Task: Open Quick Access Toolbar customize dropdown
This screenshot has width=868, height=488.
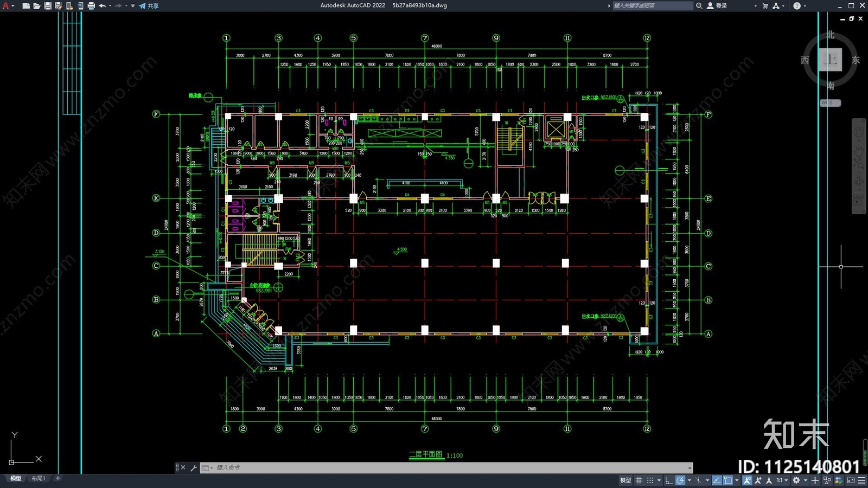Action: [x=133, y=5]
